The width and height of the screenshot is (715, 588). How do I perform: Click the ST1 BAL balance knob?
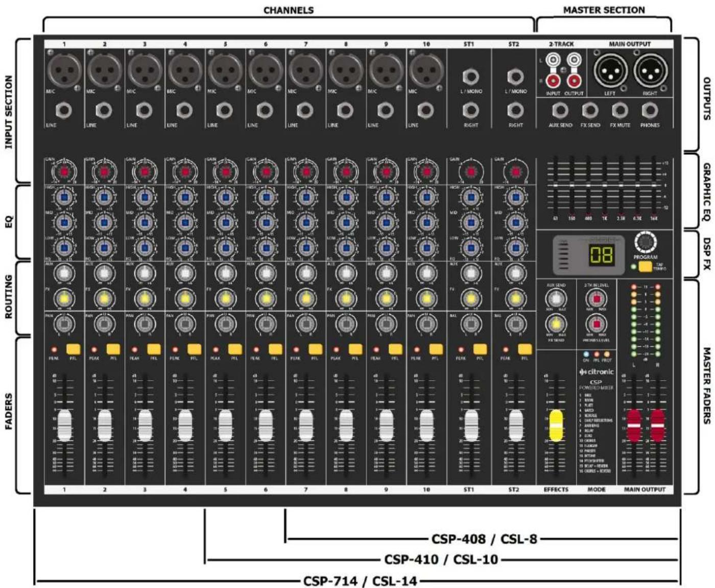(470, 324)
